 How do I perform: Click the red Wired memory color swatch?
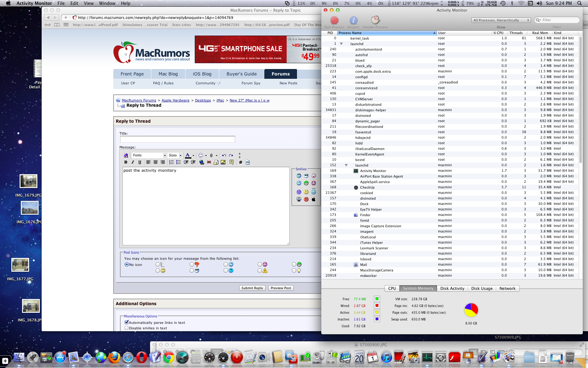pyautogui.click(x=377, y=305)
